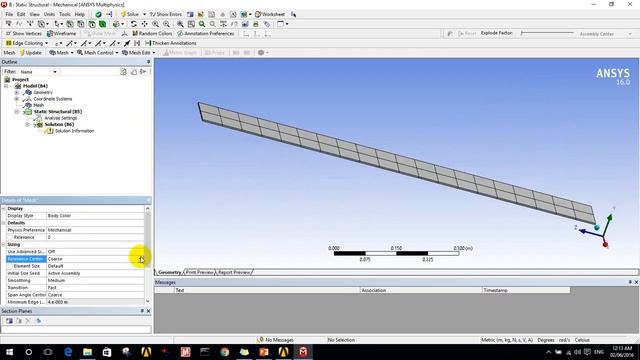Viewport: 640px width, 360px height.
Task: Click Show Errors button
Action: click(165, 14)
